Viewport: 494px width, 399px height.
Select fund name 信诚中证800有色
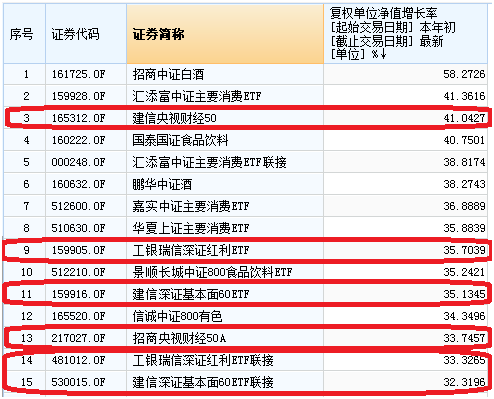pyautogui.click(x=177, y=316)
